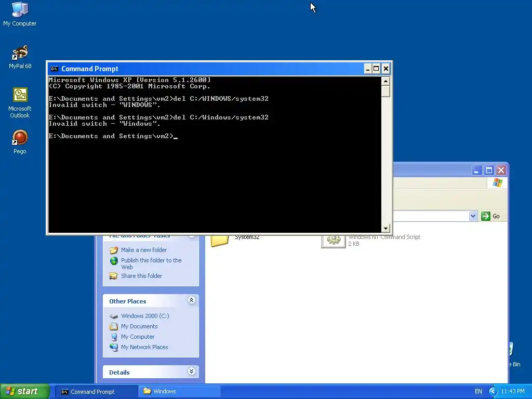The image size is (532, 399).
Task: Click Make a new folder link
Action: coord(144,250)
